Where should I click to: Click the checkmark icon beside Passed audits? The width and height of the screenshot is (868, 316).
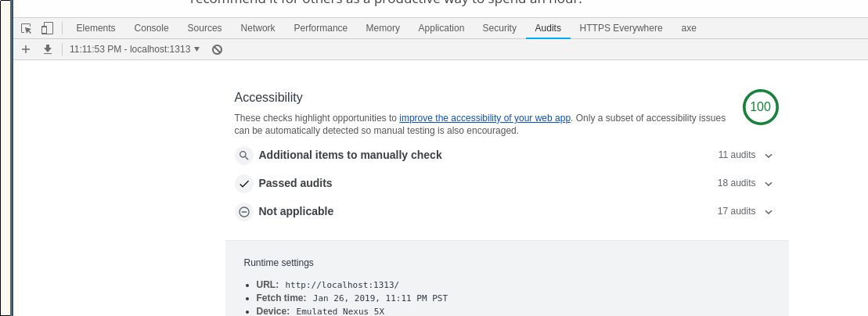244,184
